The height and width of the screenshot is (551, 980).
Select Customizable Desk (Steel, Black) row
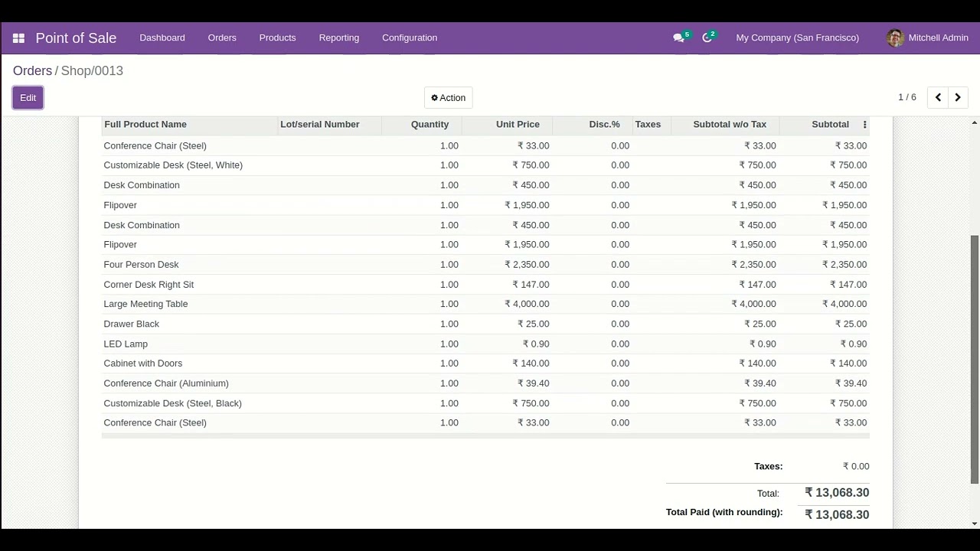pyautogui.click(x=485, y=403)
